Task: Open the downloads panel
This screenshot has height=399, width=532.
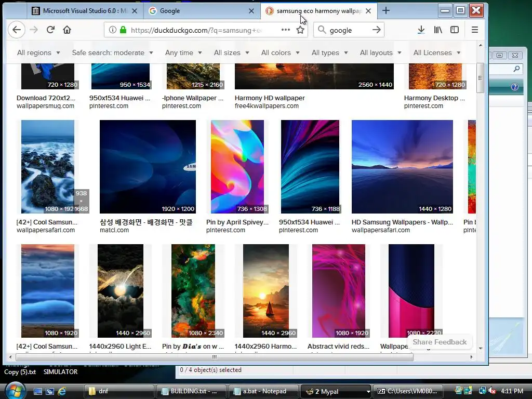Action: (421, 30)
